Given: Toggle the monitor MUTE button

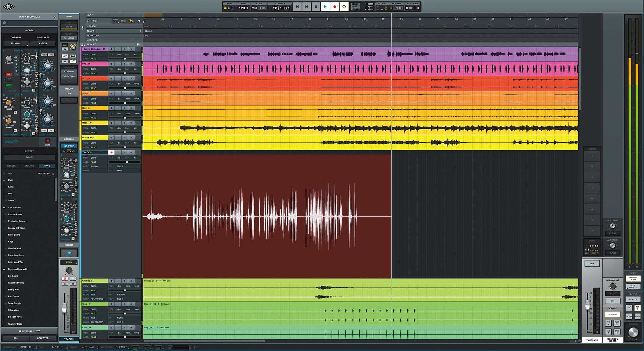Looking at the screenshot, I should pyautogui.click(x=637, y=316).
